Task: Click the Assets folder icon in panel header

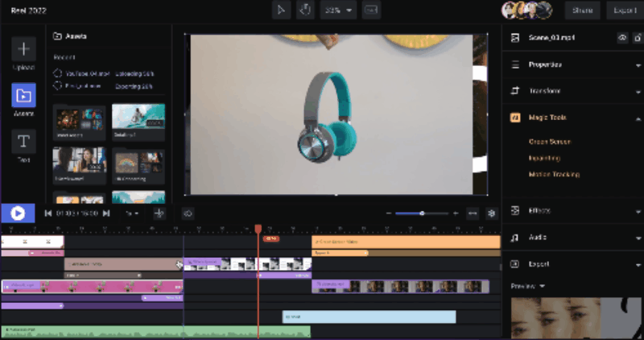Action: 57,36
